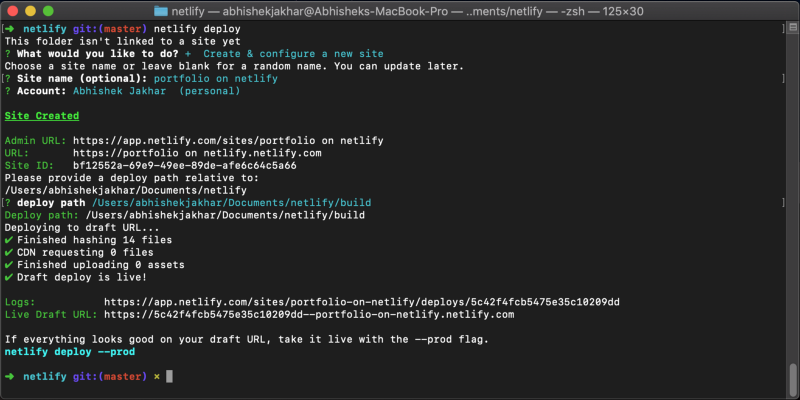The image size is (800, 400).
Task: Click the netlify deploy --prod command text
Action: (x=69, y=351)
